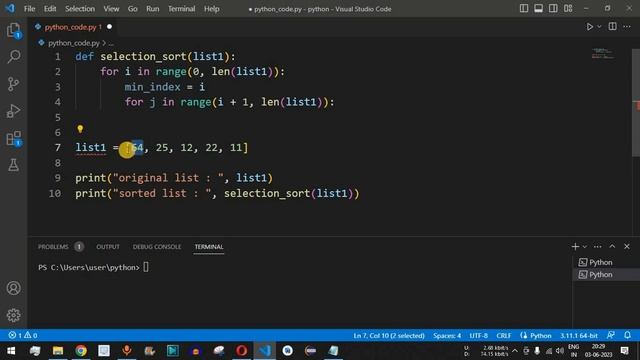Click the errors and warnings status item
640x360 pixels.
[x=23, y=335]
